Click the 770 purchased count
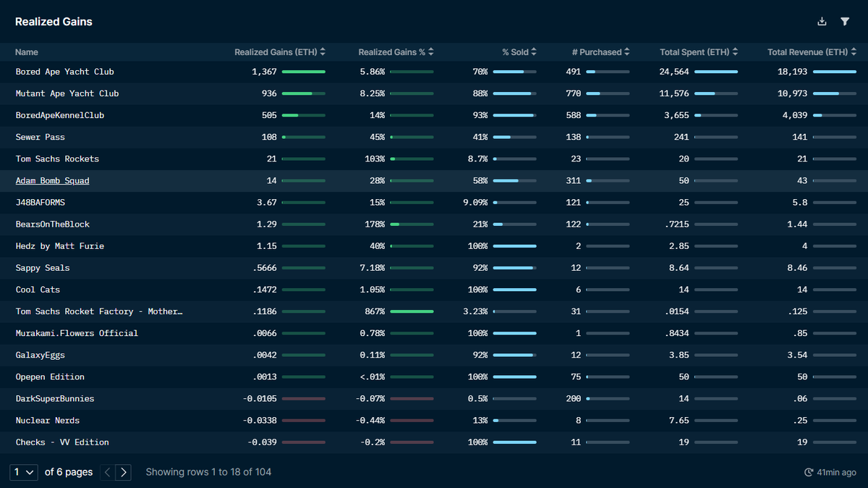The width and height of the screenshot is (868, 488). pyautogui.click(x=574, y=93)
